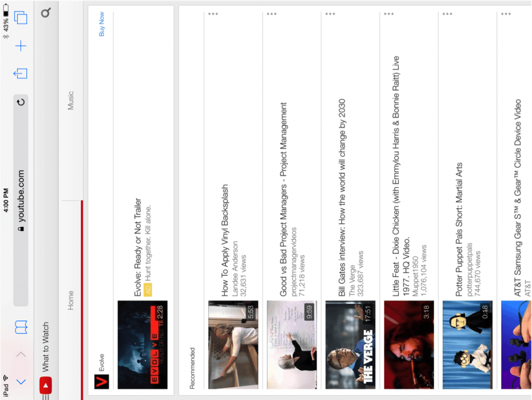Screen dimensions: 532x400
Task: Show all open tabs overview icon
Action: coord(21,18)
